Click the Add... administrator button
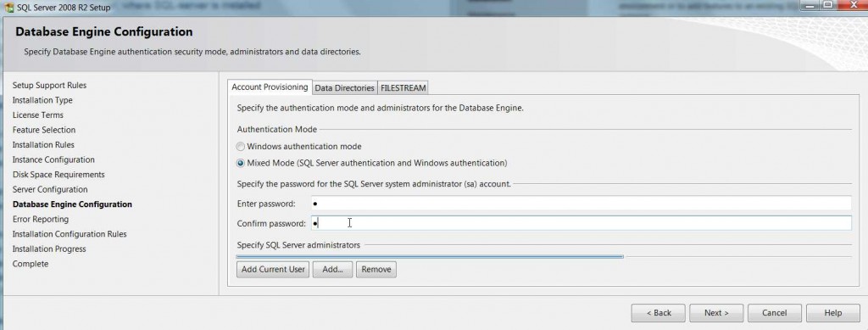This screenshot has height=330, width=868. (332, 270)
